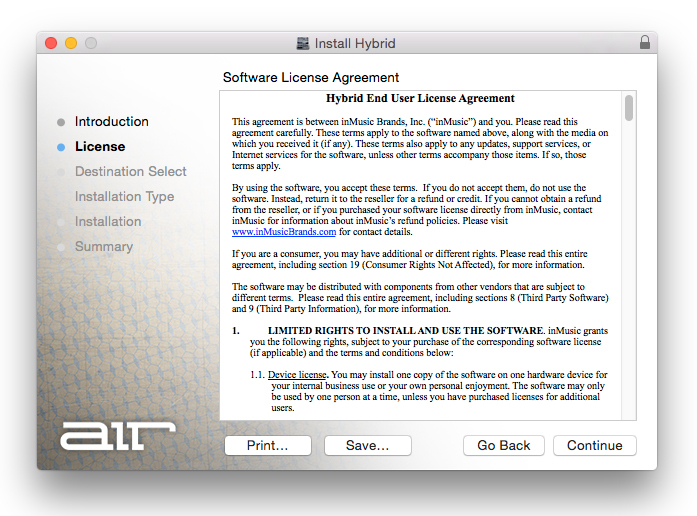Click the underlined Device license text
Image resolution: width=697 pixels, height=516 pixels.
click(x=297, y=375)
